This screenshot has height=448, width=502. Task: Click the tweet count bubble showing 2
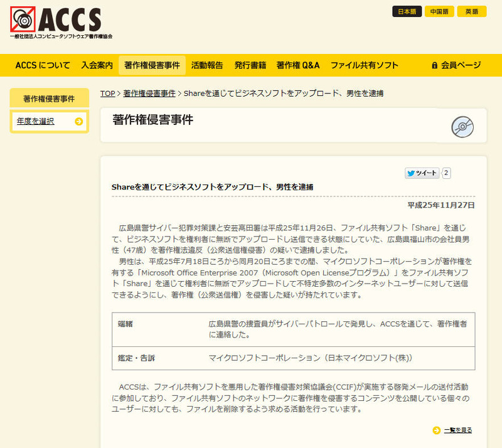point(447,173)
